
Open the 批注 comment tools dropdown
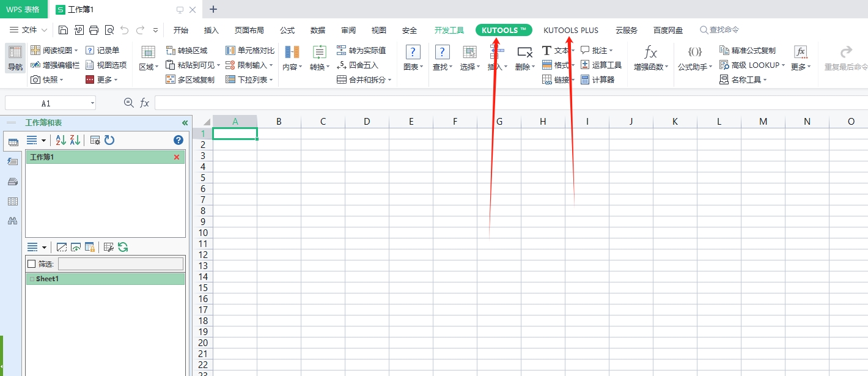point(597,50)
